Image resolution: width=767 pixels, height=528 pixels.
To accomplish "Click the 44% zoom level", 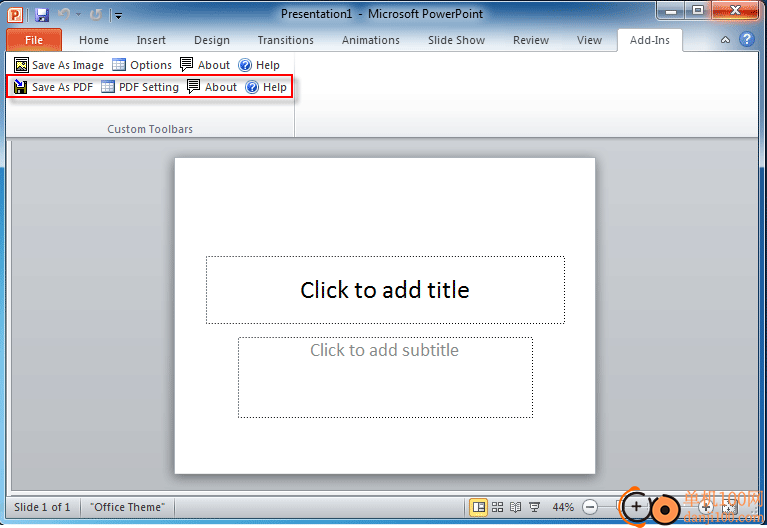I will coord(563,507).
